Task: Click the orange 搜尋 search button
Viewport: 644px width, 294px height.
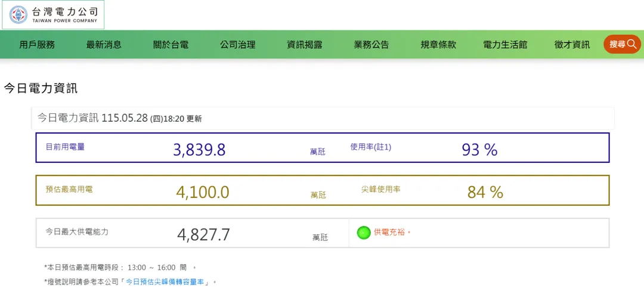Action: click(622, 44)
